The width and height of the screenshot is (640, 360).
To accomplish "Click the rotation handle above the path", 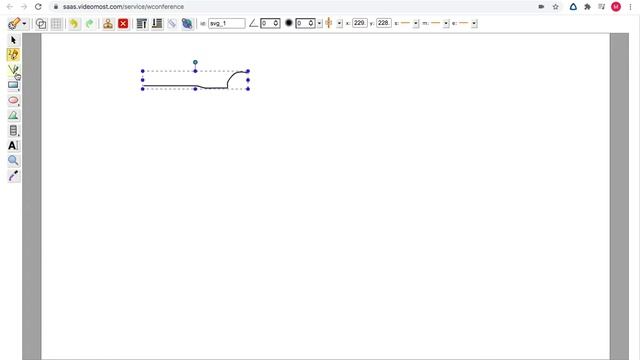I will click(195, 62).
